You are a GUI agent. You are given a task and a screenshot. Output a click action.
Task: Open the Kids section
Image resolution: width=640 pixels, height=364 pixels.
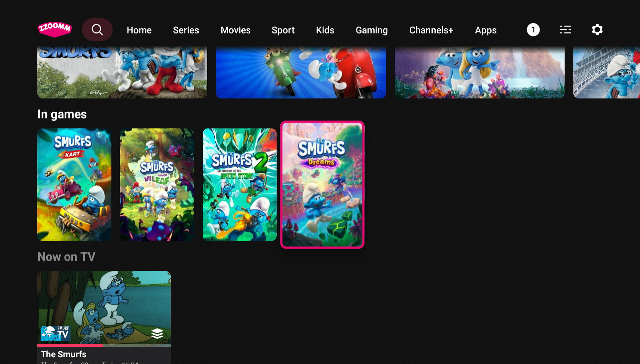tap(325, 30)
